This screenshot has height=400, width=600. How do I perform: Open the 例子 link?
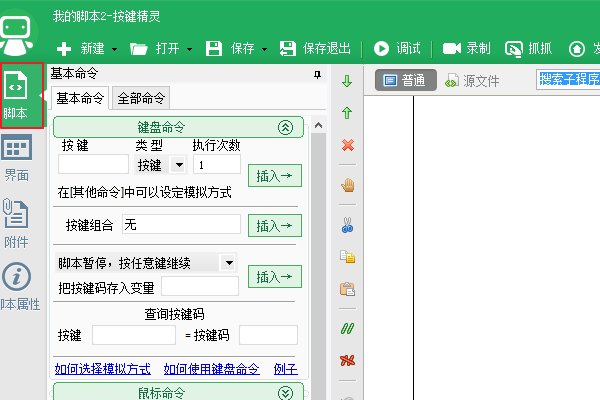285,369
